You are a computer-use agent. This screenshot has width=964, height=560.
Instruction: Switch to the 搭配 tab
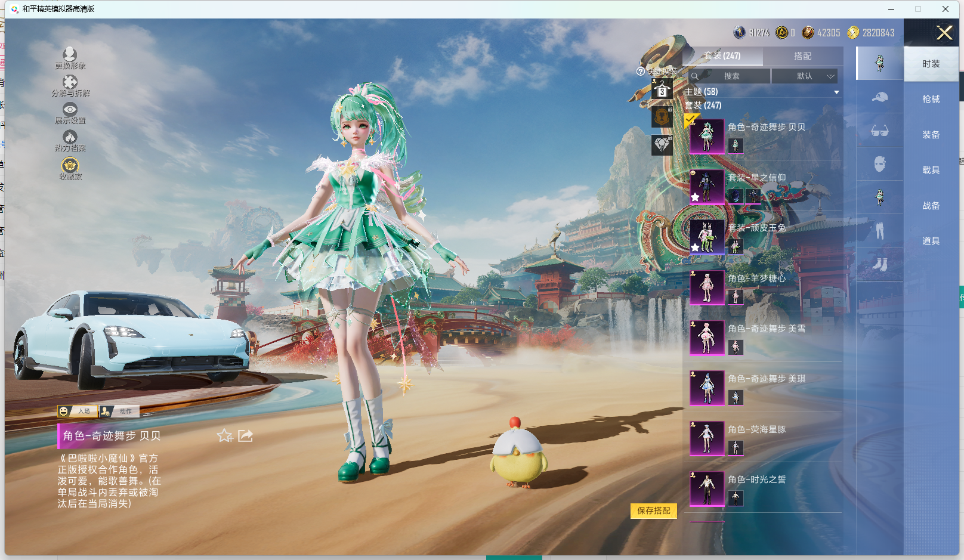click(802, 56)
